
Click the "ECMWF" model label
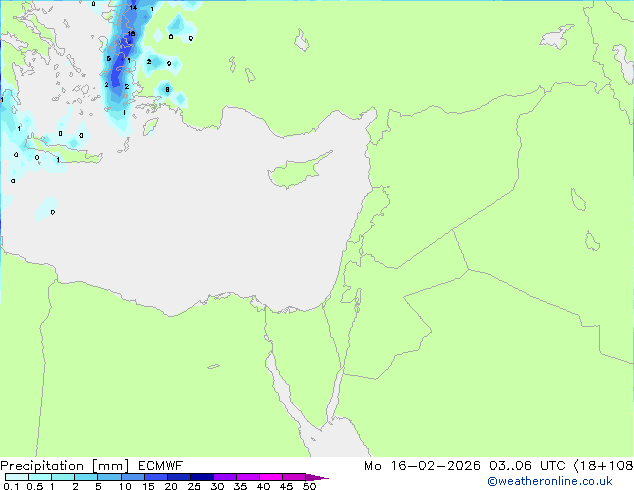pos(161,466)
